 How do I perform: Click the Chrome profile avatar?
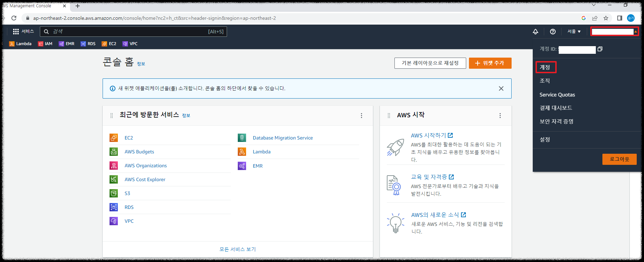click(631, 18)
